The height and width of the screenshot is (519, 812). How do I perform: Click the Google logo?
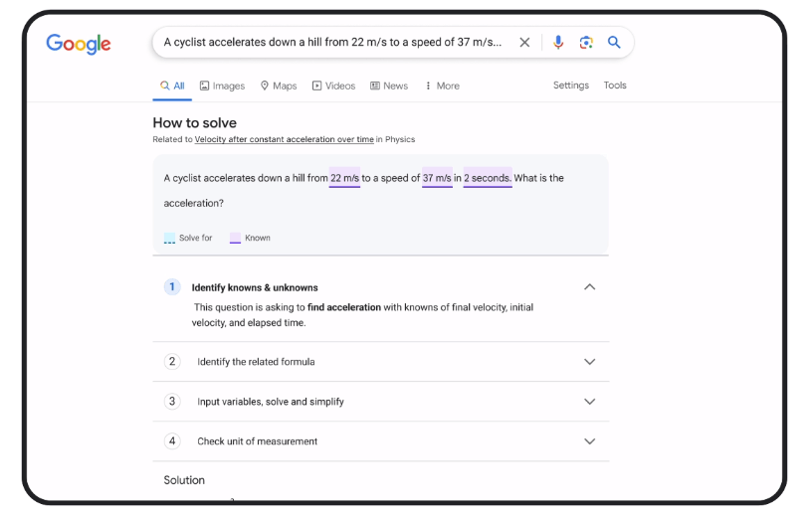coord(79,44)
